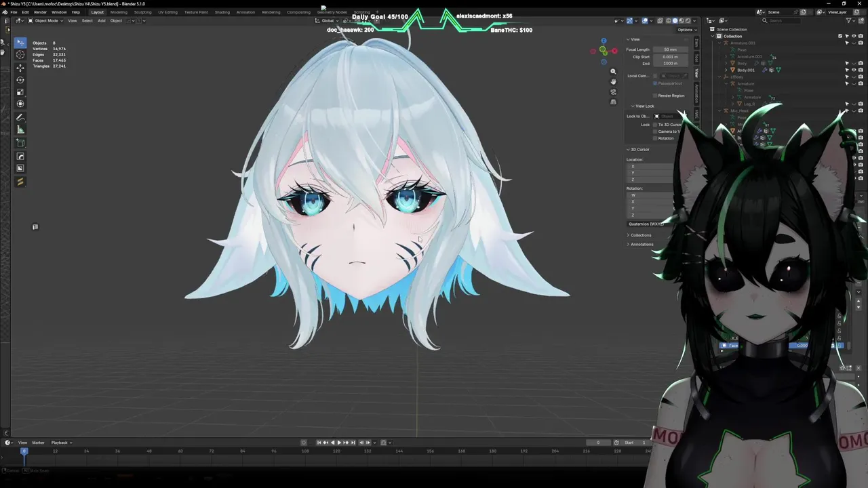Click the play animation button
The width and height of the screenshot is (868, 488).
pos(339,443)
